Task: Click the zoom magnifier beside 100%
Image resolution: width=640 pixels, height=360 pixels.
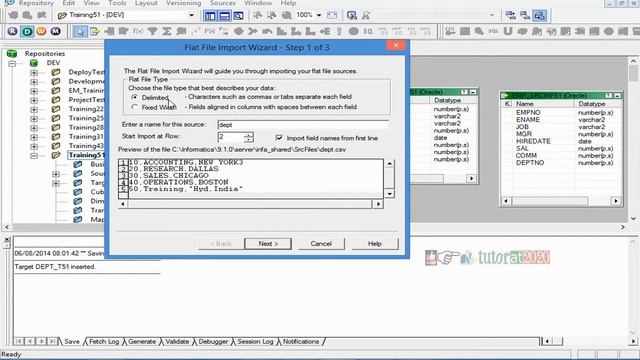Action: pos(287,16)
